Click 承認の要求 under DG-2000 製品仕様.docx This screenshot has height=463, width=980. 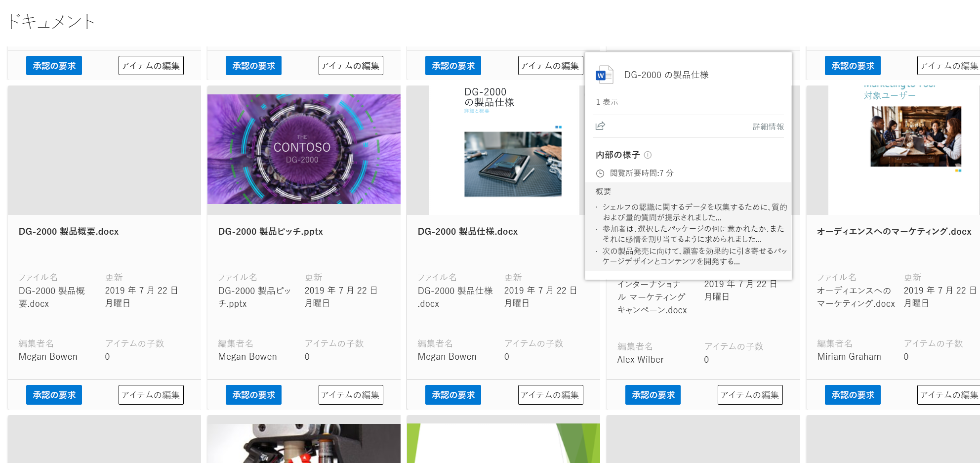(x=453, y=395)
